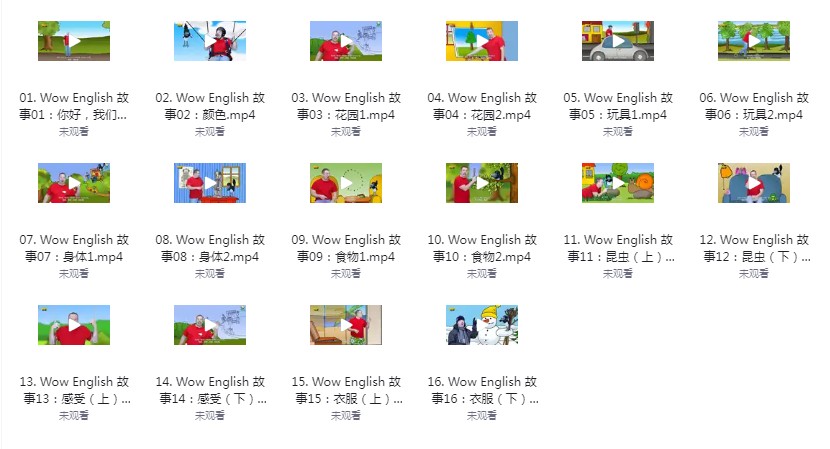830x449 pixels.
Task: Open the snowman thumbnail for 16 衣服（下）
Action: point(482,325)
